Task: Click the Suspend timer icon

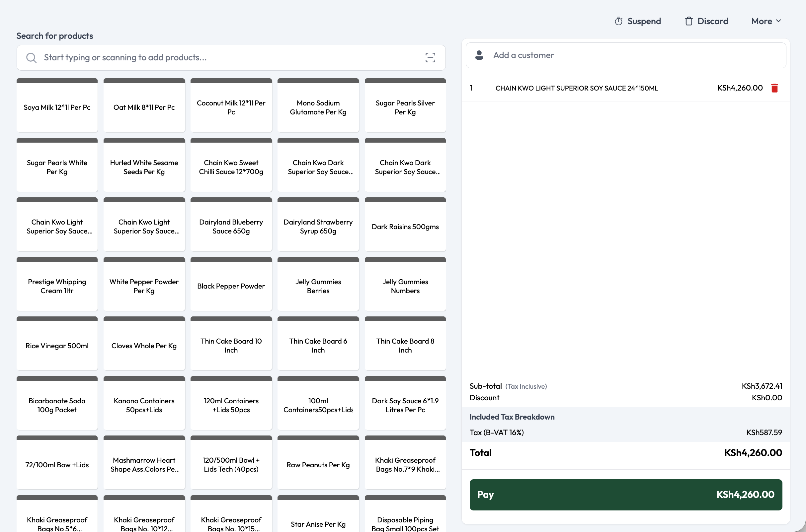Action: click(x=618, y=21)
